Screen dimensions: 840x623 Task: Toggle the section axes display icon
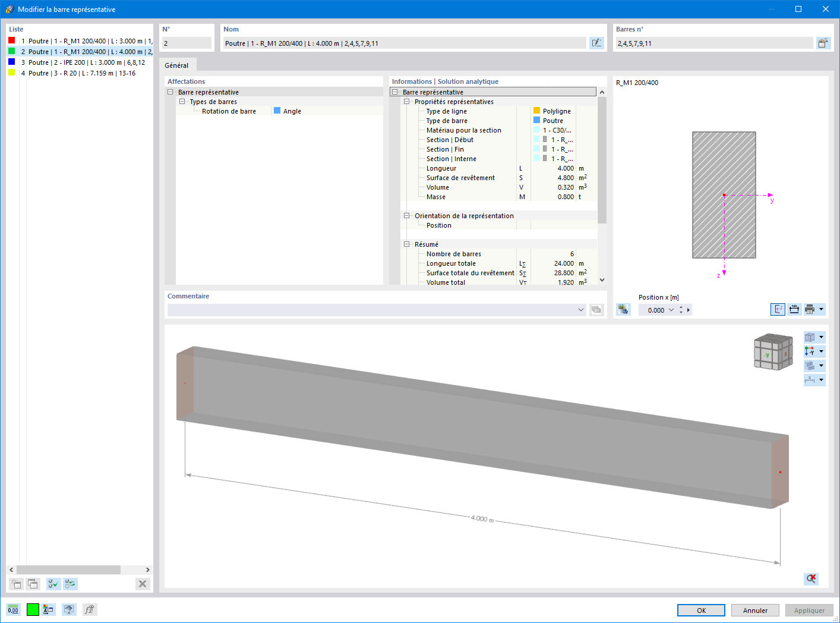[778, 309]
